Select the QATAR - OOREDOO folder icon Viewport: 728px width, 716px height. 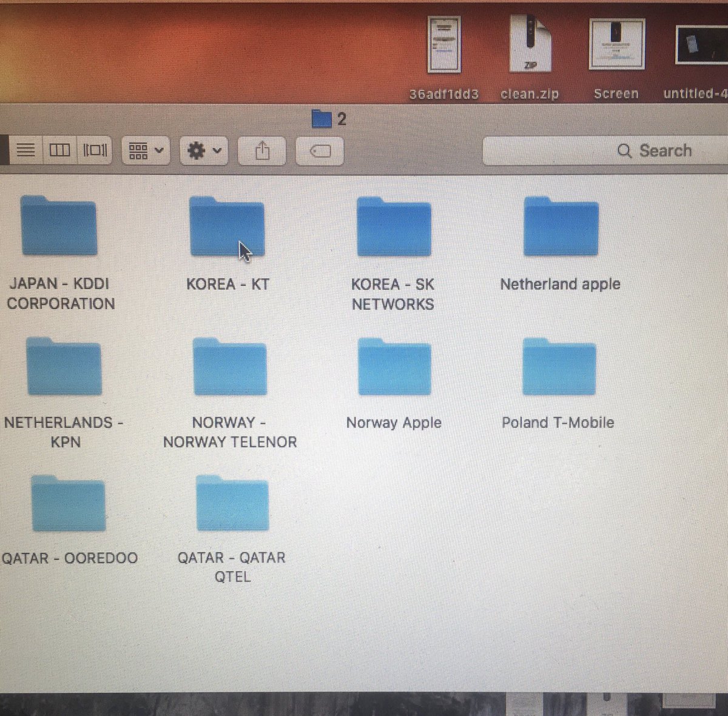(68, 503)
